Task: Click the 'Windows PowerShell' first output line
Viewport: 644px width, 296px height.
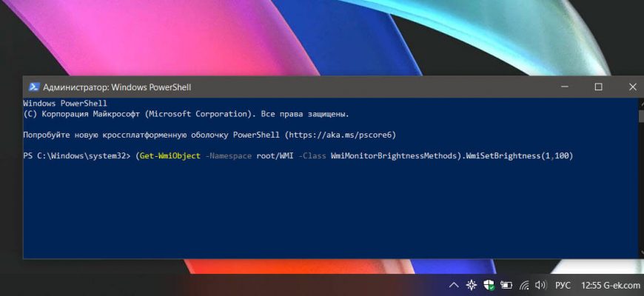Action: pyautogui.click(x=65, y=104)
